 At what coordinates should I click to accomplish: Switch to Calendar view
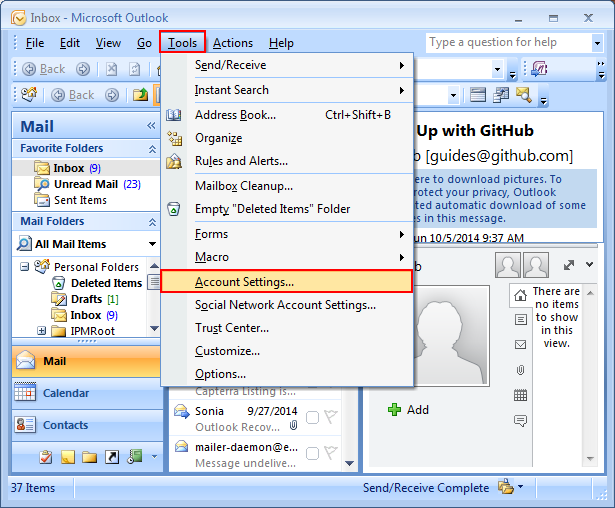pos(87,393)
